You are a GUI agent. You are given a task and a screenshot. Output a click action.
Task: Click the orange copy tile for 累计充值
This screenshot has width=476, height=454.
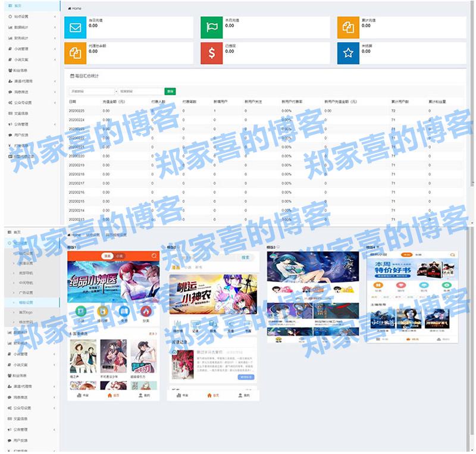pos(348,27)
